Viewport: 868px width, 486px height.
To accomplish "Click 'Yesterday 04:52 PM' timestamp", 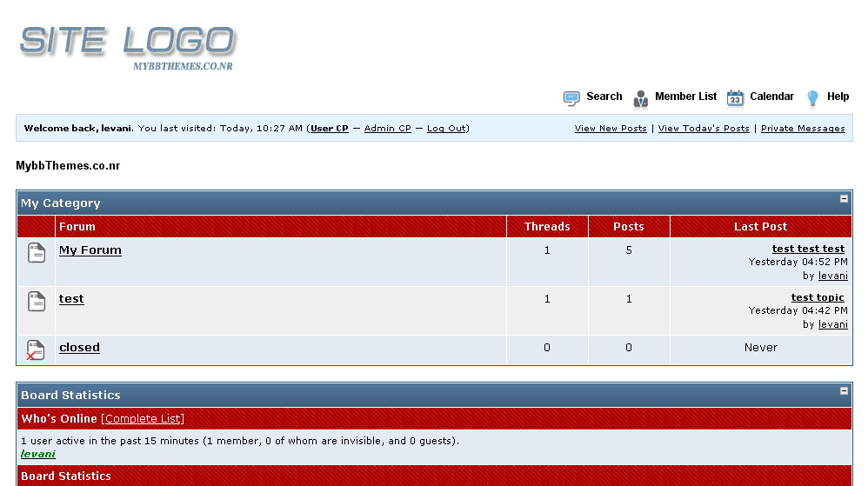I will (798, 262).
